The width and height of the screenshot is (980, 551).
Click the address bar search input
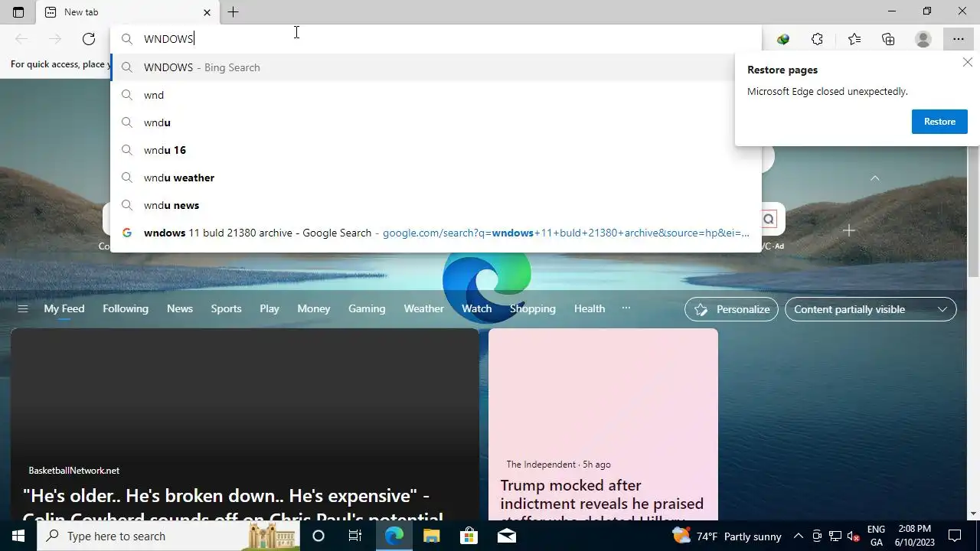coord(436,39)
